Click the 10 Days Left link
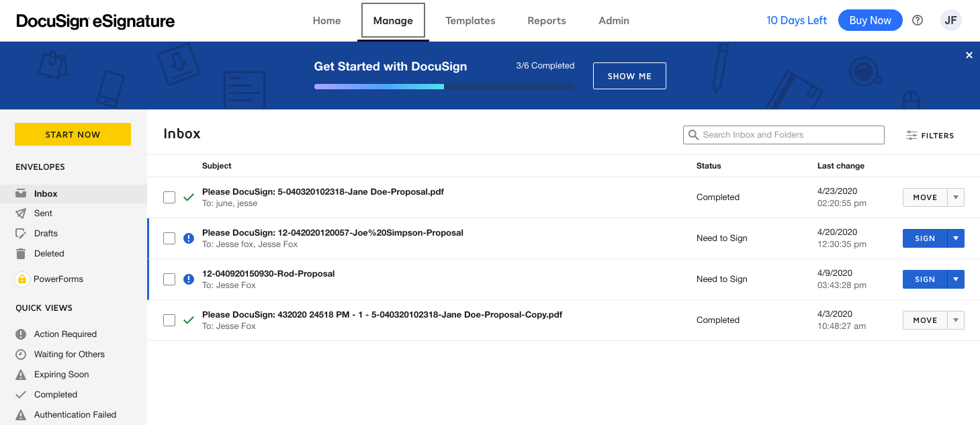Screen dimensions: 980x425 [x=797, y=20]
